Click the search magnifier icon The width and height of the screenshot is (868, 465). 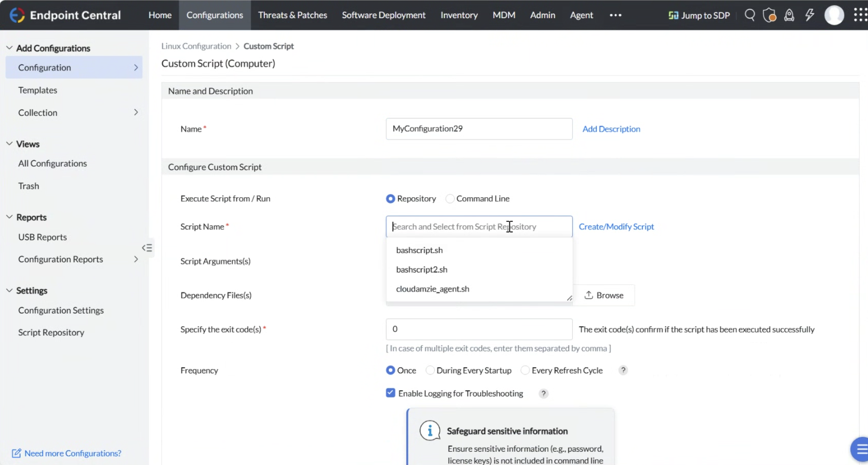[749, 15]
